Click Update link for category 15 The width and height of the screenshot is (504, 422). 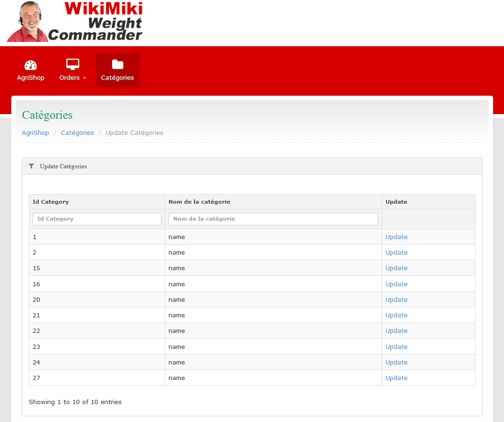click(396, 268)
